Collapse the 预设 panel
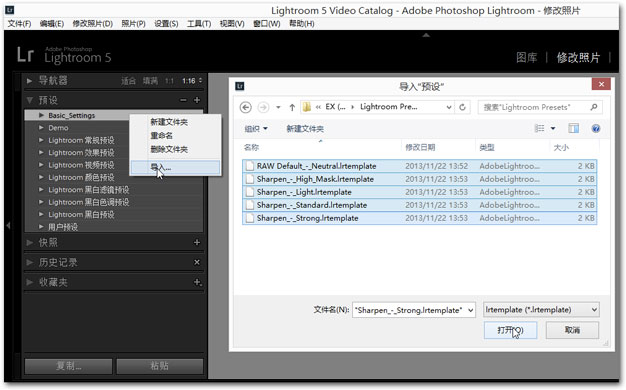 (x=30, y=100)
